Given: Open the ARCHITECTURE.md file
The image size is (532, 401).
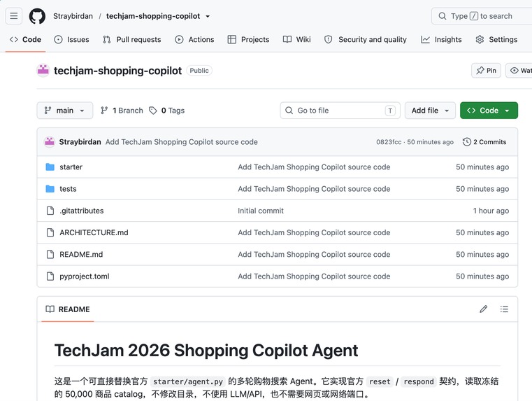Looking at the screenshot, I should 94,232.
